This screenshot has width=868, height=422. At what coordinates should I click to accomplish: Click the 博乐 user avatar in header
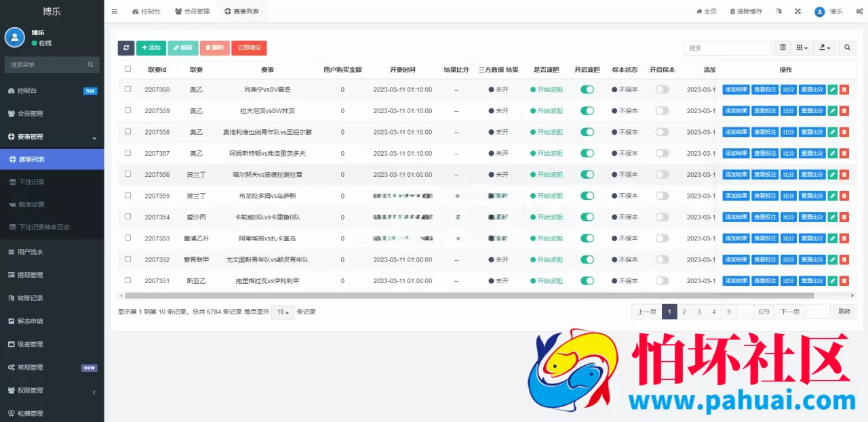[820, 12]
